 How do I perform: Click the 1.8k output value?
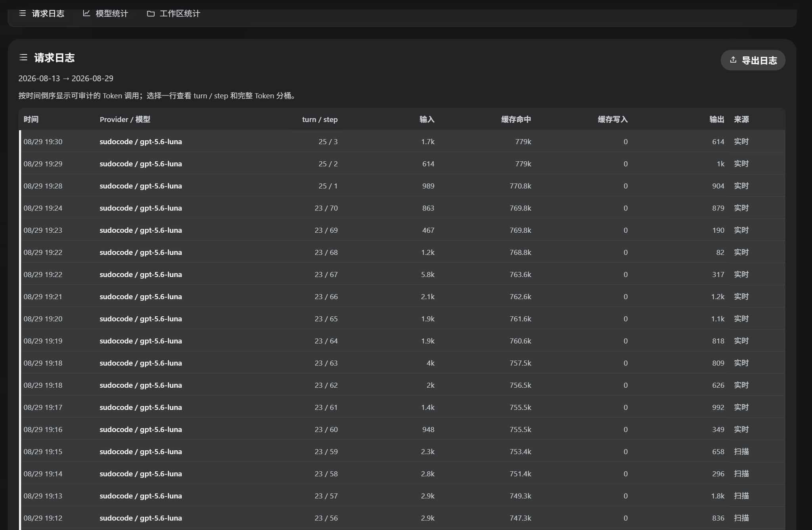718,496
